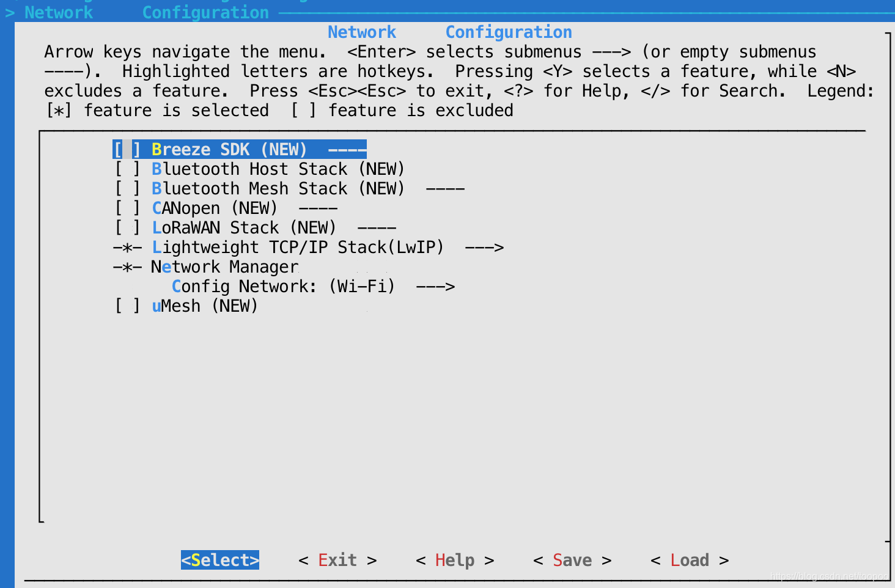The width and height of the screenshot is (895, 588).
Task: Click the -*- marker beside Network Manager
Action: (x=127, y=267)
